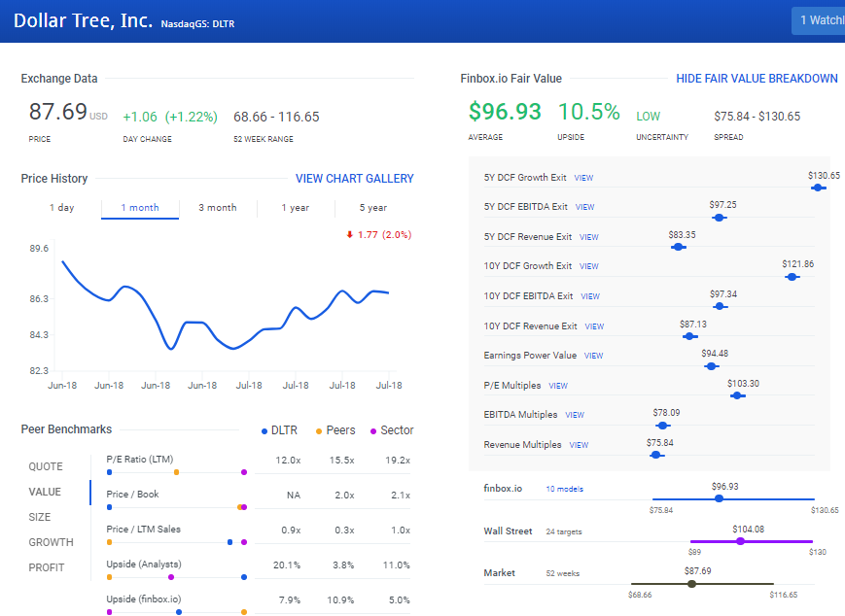Image resolution: width=845 pixels, height=616 pixels.
Task: Switch the price chart to 3 month
Action: click(218, 208)
